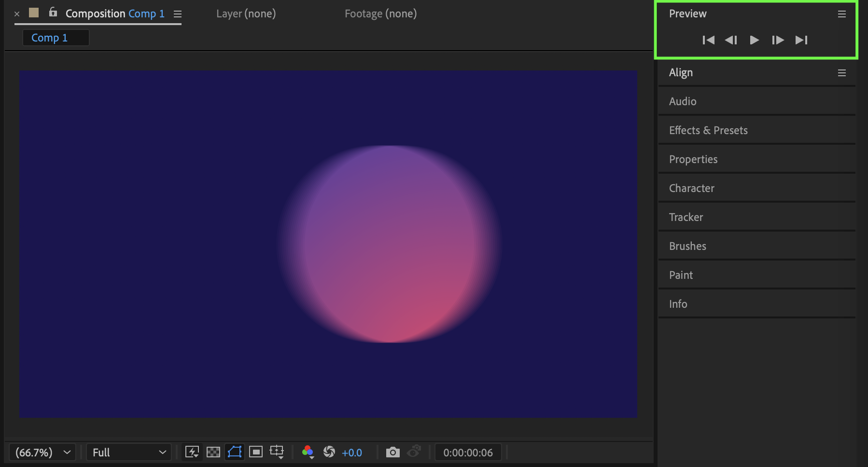
Task: Click the 0:00:00:06 timecode
Action: (x=468, y=453)
